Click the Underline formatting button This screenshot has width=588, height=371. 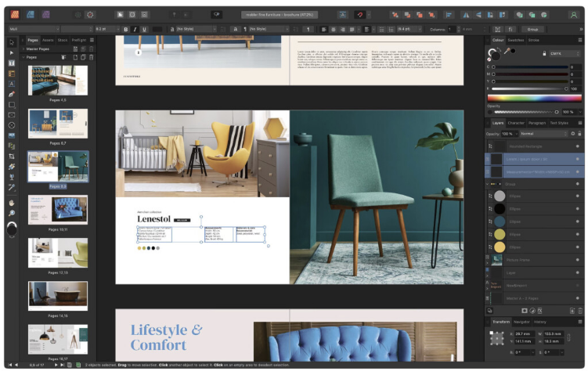coord(144,29)
